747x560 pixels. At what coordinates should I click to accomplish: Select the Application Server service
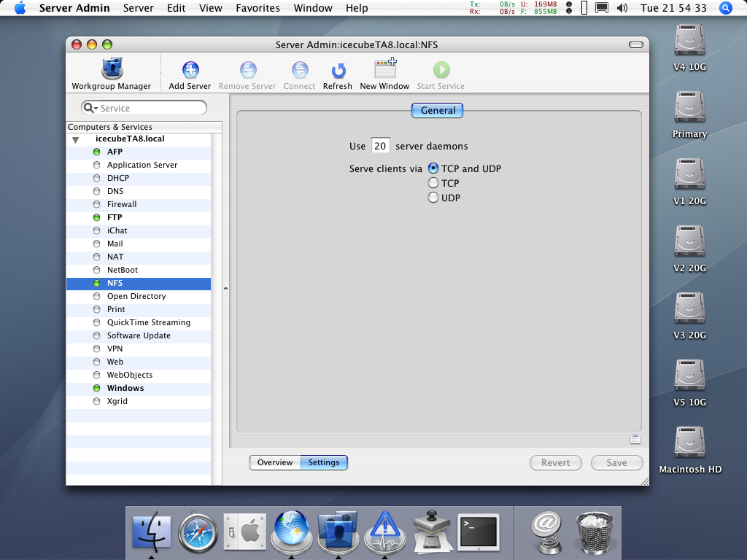(138, 165)
